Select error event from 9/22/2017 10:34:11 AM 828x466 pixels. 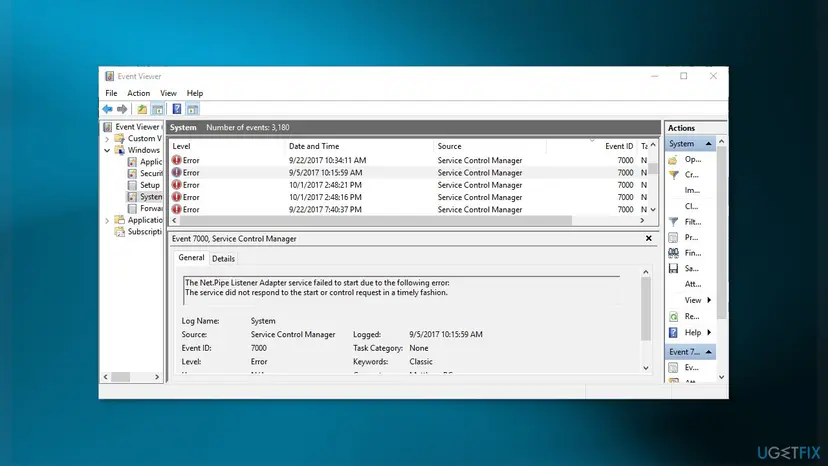click(x=409, y=160)
